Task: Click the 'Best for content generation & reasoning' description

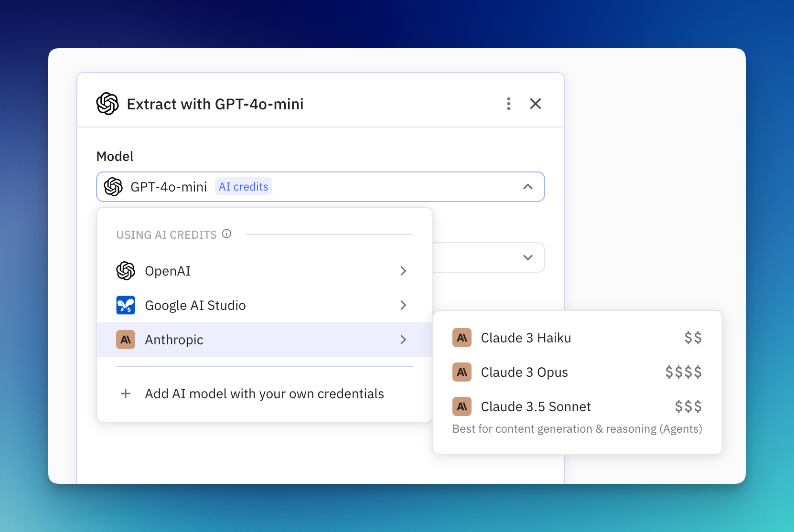Action: [x=577, y=429]
